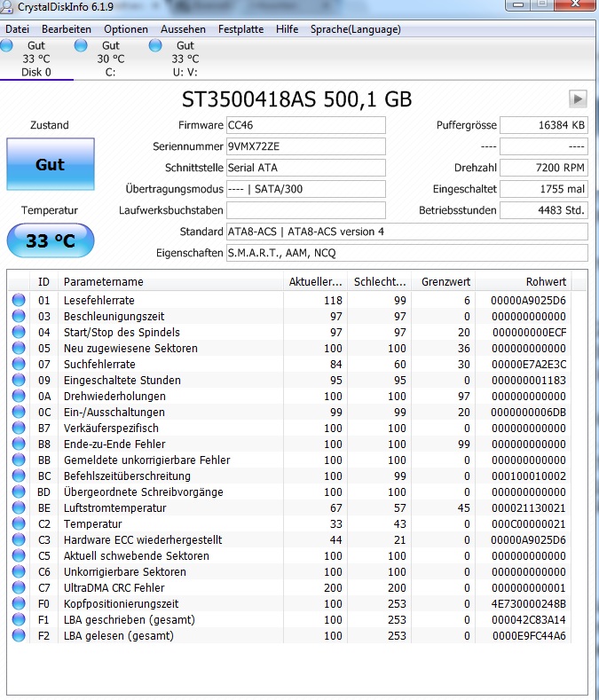Screen dimensions: 599x700
Task: Click the Parametername column header
Action: click(170, 282)
